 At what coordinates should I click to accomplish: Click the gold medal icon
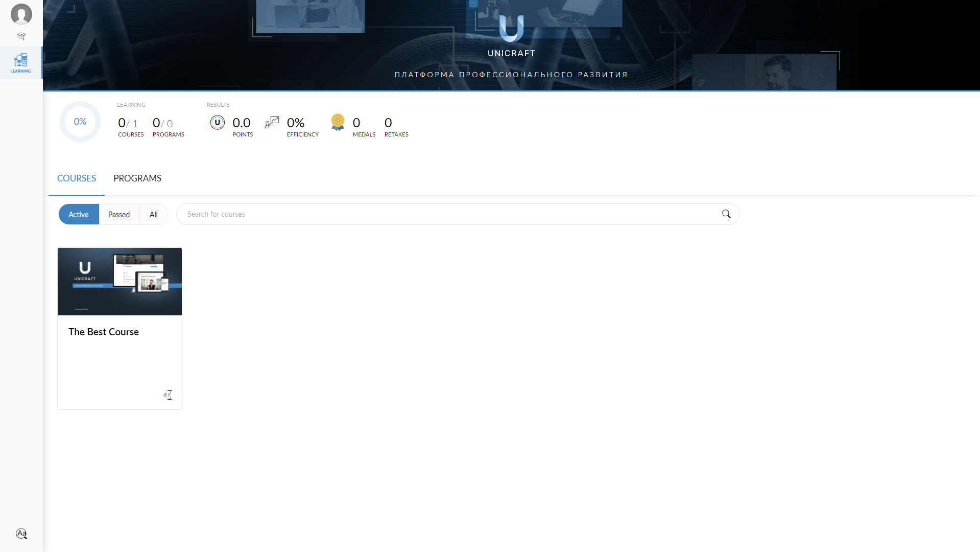[x=338, y=123]
